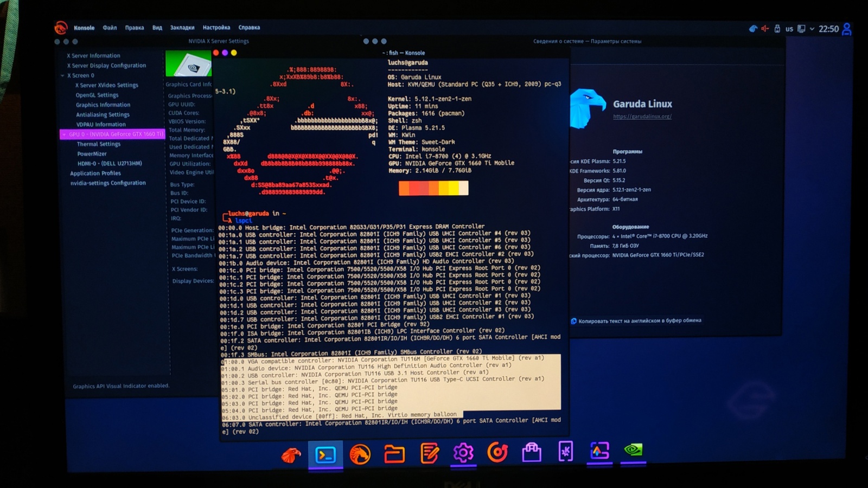Open System Settings gear icon in the dock
868x488 pixels.
pyautogui.click(x=463, y=452)
